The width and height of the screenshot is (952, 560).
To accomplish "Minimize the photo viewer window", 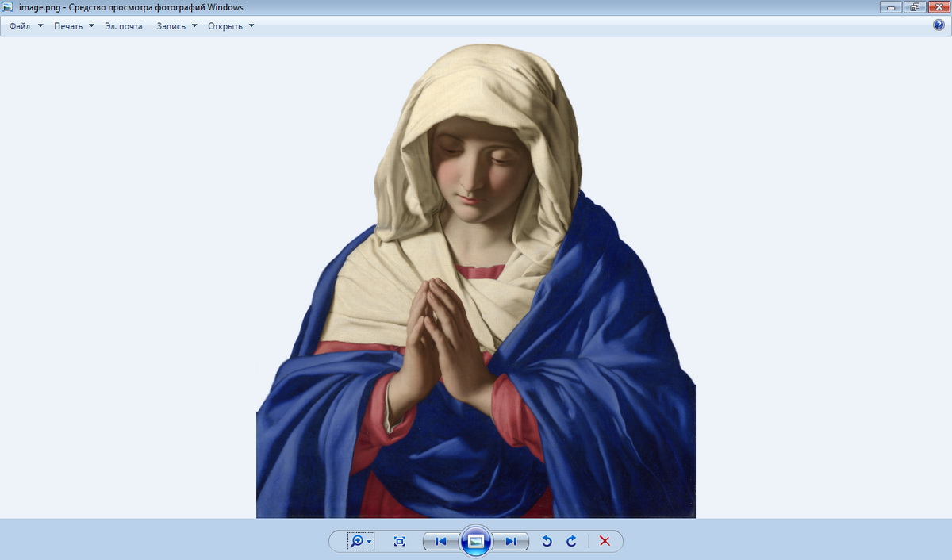I will 892,7.
